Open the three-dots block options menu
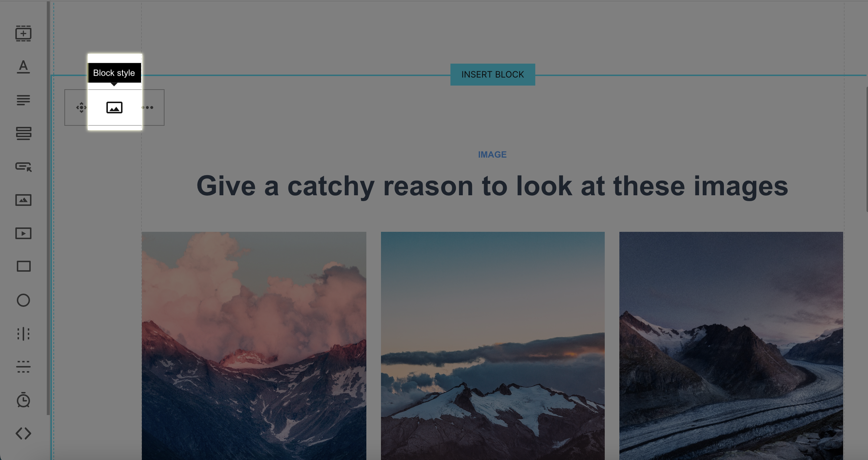 click(148, 108)
